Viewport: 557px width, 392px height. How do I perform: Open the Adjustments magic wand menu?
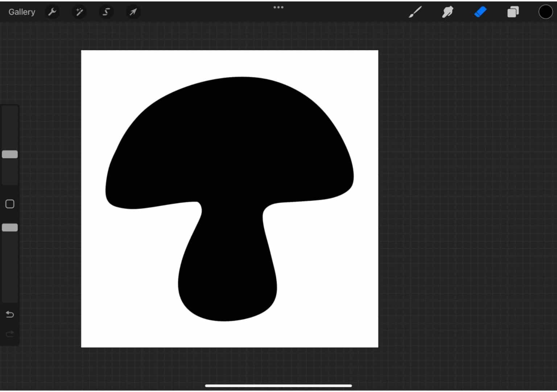pos(79,12)
